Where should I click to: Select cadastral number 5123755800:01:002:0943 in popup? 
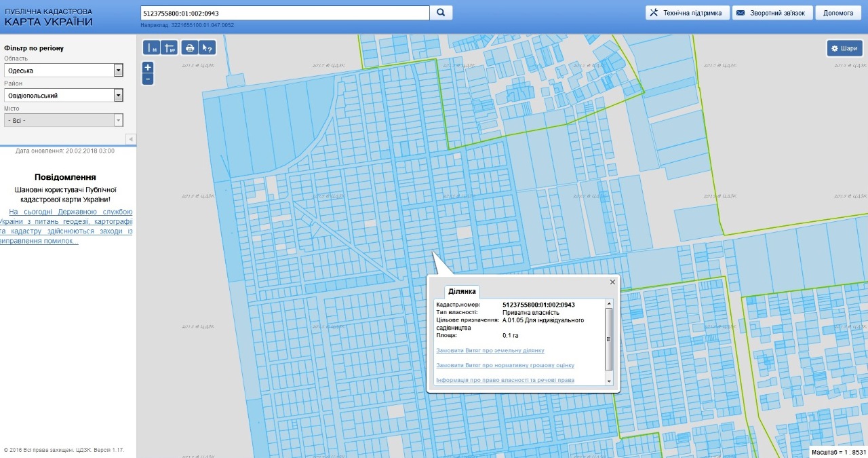point(538,305)
